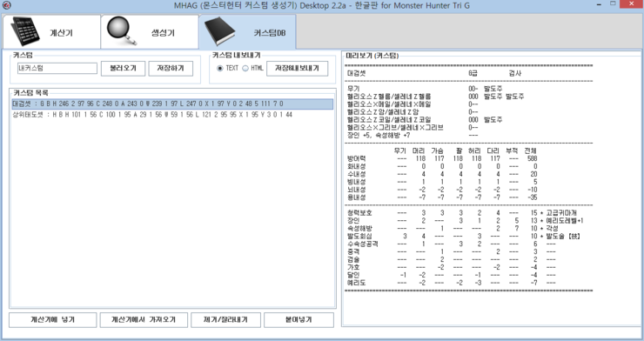Click the 발도술【技】 activated skill text
Viewport: 644px width, 341px height.
tap(563, 236)
